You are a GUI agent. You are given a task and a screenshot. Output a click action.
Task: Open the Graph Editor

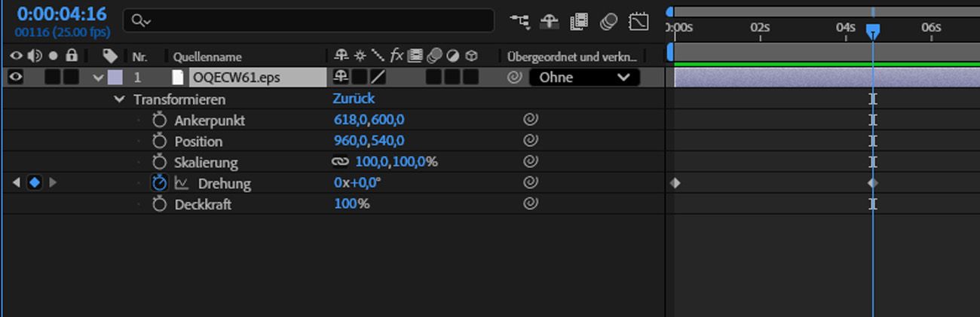tap(639, 22)
